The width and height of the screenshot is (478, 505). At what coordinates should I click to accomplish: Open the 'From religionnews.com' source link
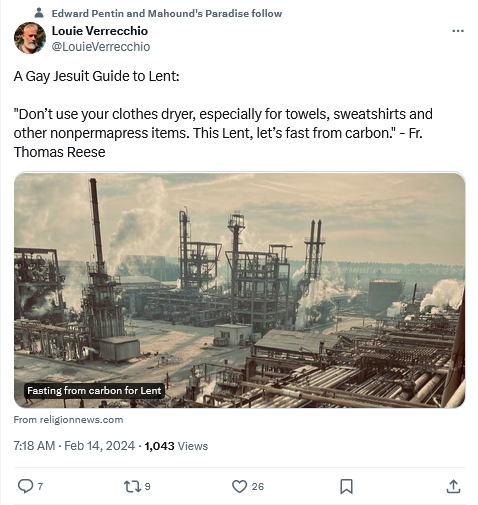click(68, 419)
